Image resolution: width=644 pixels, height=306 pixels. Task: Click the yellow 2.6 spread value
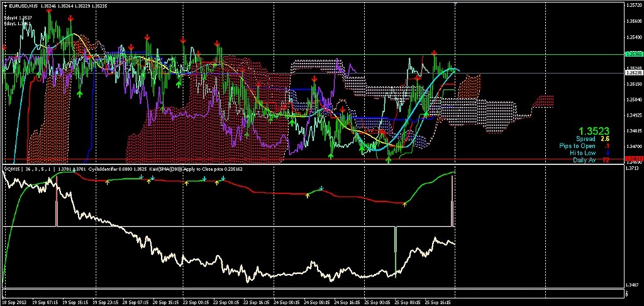click(605, 139)
